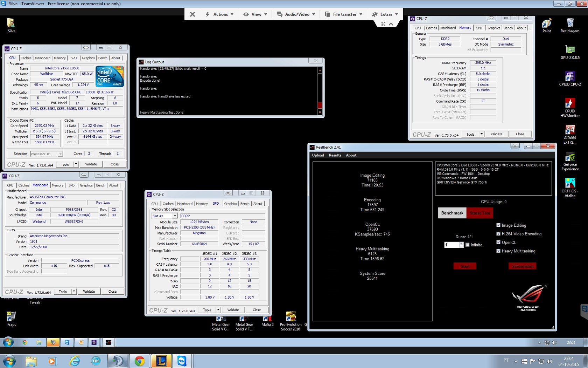The width and height of the screenshot is (588, 368).
Task: Click Close in the CPU-Z SPD window
Action: (x=257, y=310)
